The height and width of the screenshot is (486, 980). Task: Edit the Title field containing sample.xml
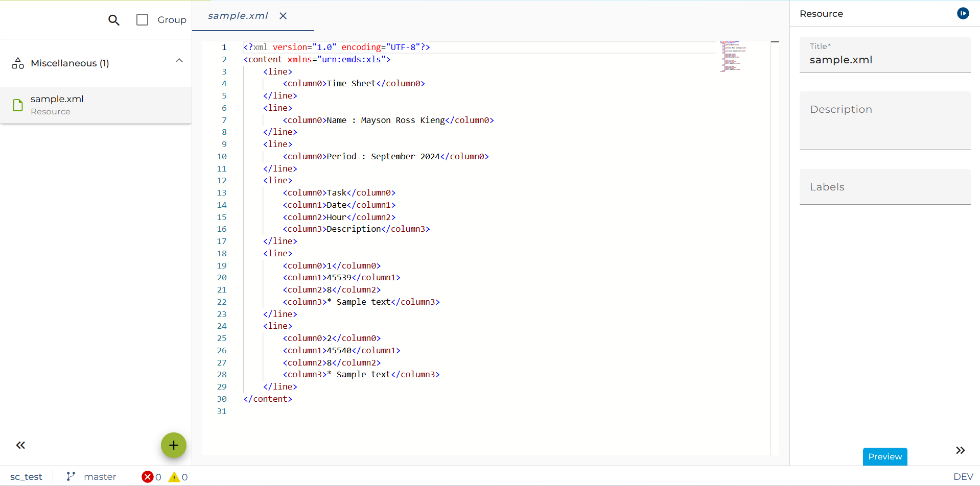pyautogui.click(x=885, y=55)
